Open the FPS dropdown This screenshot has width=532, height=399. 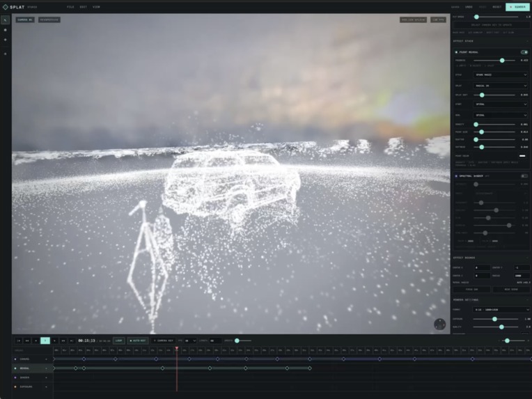click(x=190, y=341)
